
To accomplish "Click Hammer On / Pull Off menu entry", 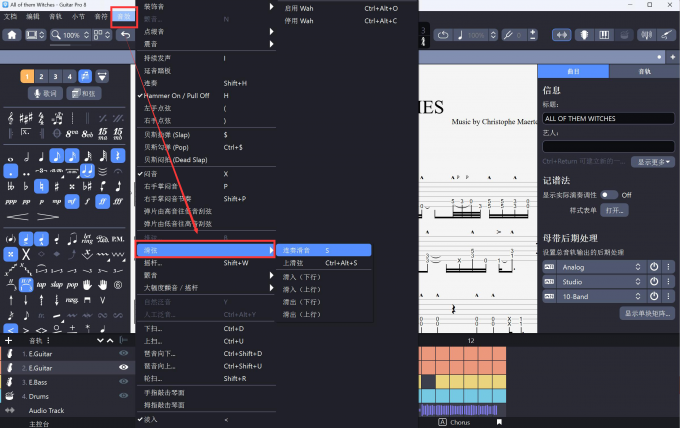I will coord(177,95).
